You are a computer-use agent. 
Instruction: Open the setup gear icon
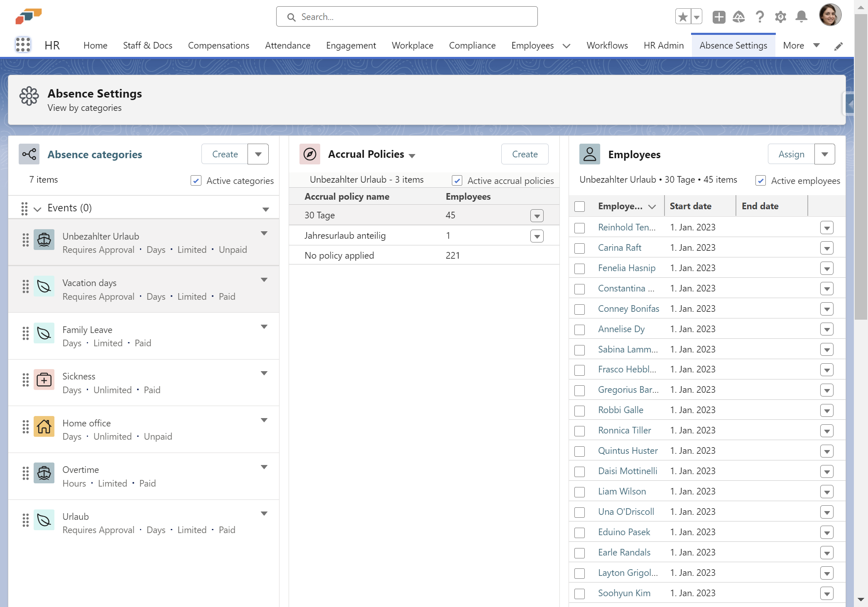(x=780, y=17)
